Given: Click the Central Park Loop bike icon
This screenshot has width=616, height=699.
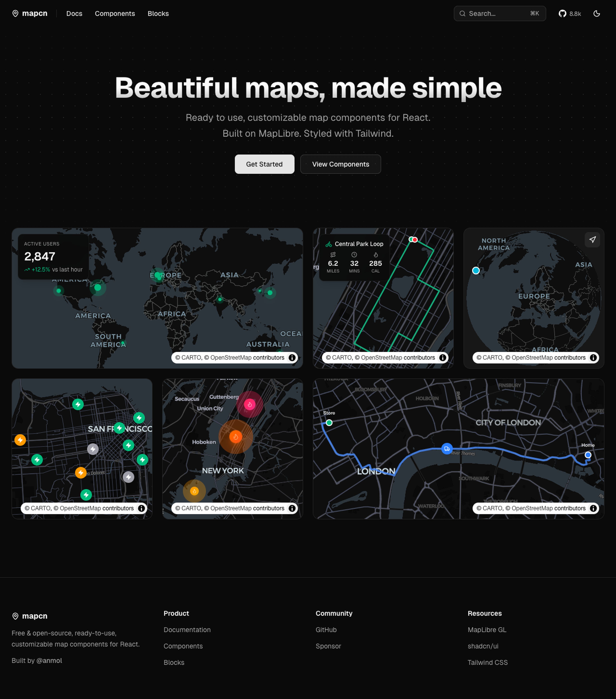Looking at the screenshot, I should 329,244.
